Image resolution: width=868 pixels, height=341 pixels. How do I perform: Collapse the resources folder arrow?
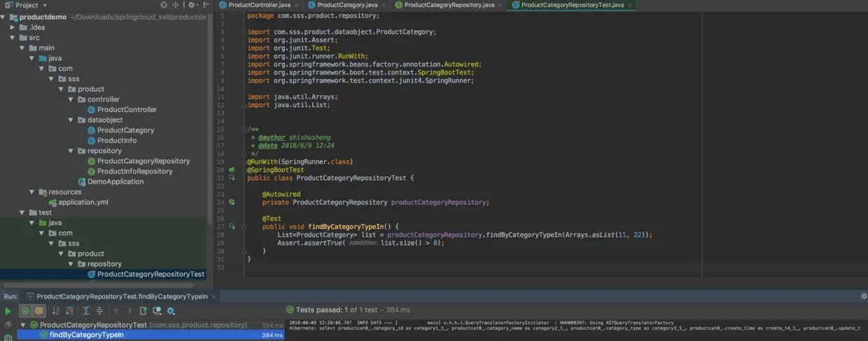[32, 192]
